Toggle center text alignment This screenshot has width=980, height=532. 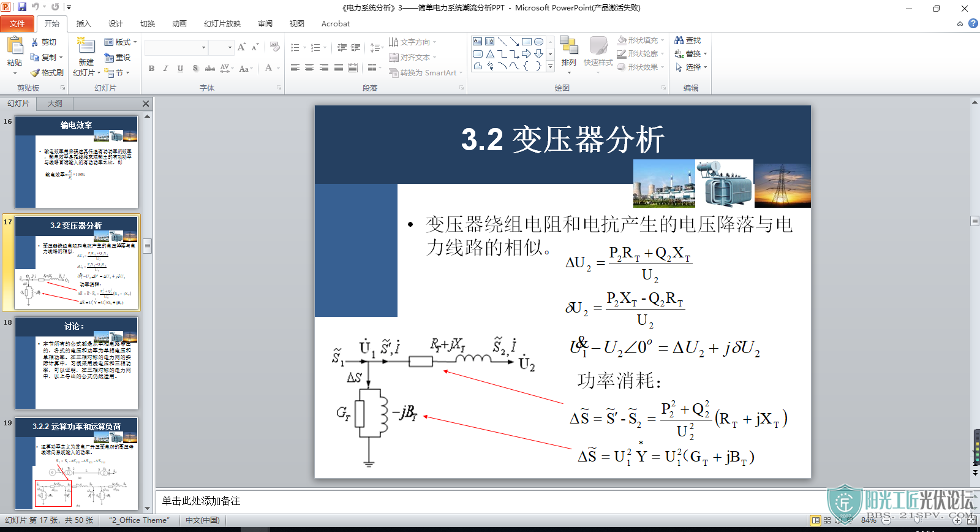click(309, 68)
